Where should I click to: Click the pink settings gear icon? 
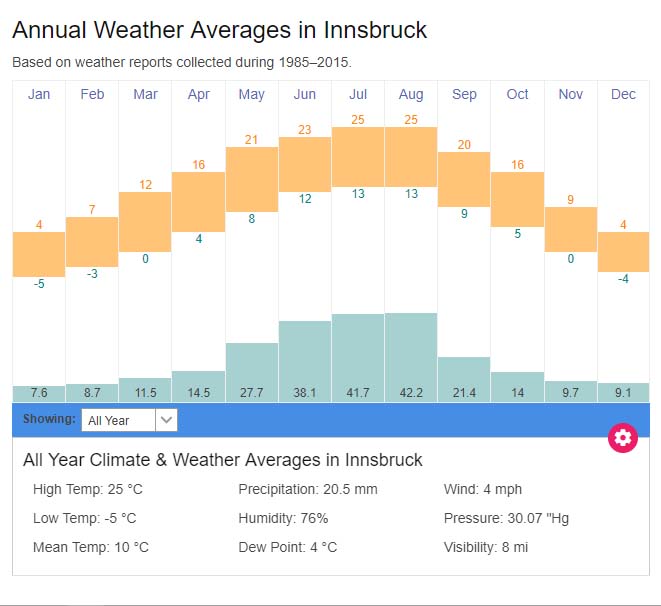(x=623, y=437)
